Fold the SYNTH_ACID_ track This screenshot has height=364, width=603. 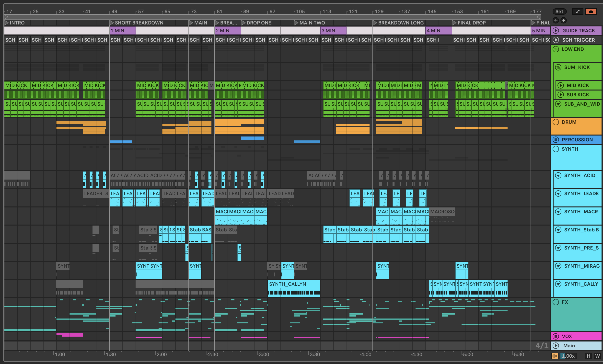click(x=558, y=175)
